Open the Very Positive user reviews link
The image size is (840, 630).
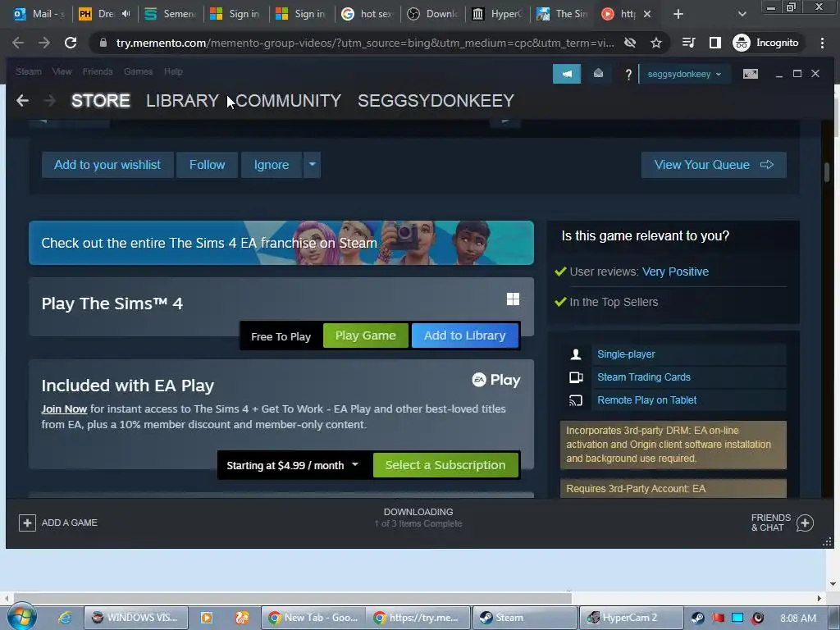(x=675, y=272)
